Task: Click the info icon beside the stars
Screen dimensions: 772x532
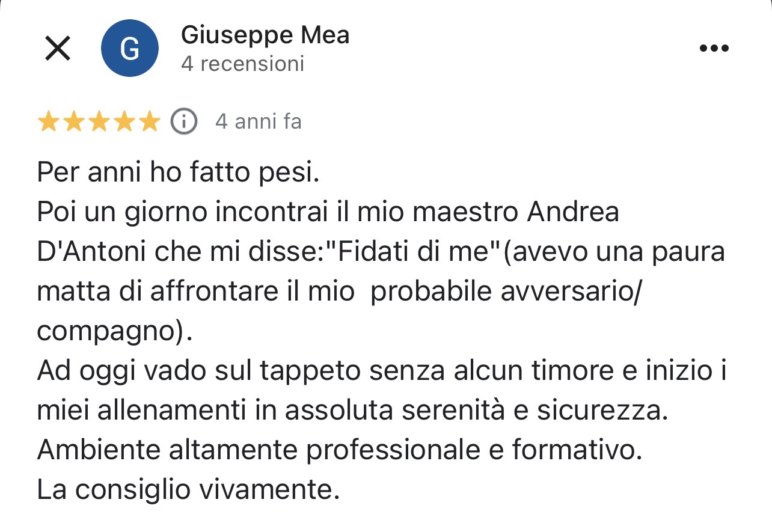Action: [x=184, y=122]
